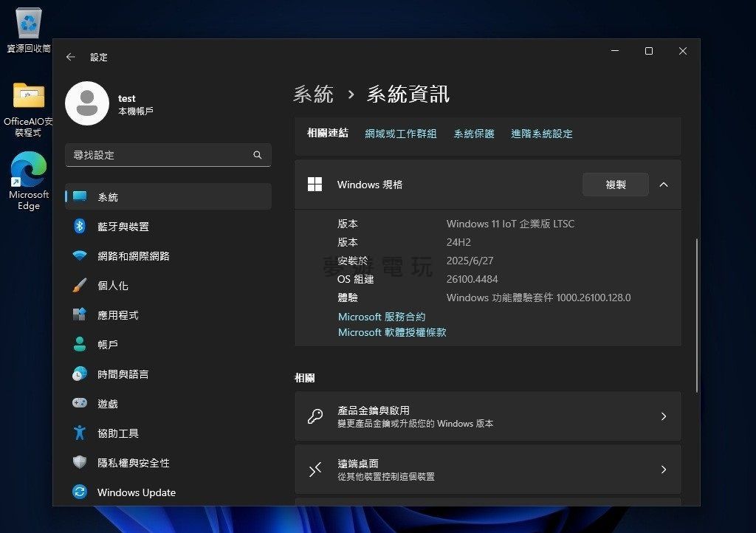Click the test account avatar picture
The width and height of the screenshot is (756, 533).
(87, 103)
